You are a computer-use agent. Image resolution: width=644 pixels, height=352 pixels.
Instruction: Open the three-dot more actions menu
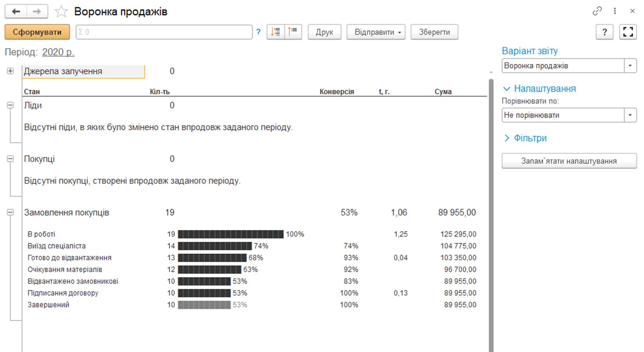615,11
